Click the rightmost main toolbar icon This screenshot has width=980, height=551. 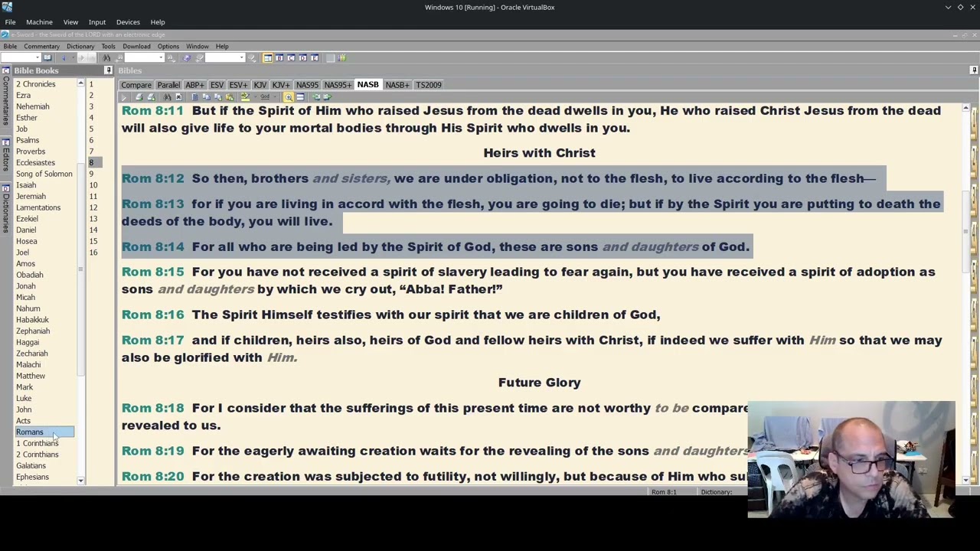pyautogui.click(x=342, y=57)
